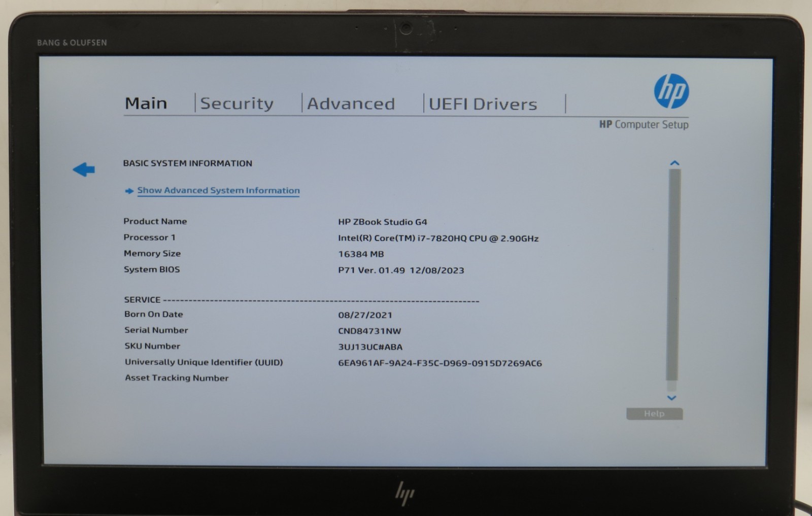Switch to the Advanced tab
The image size is (812, 516).
(x=351, y=104)
